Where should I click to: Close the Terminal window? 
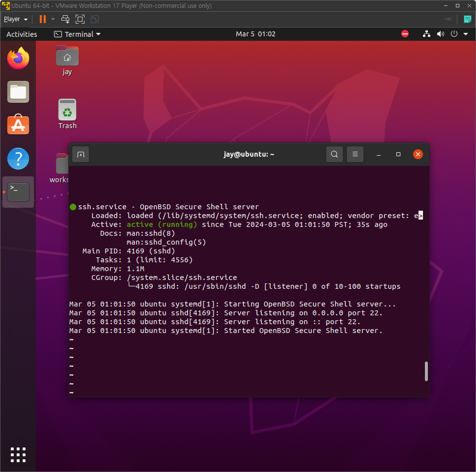(418, 154)
